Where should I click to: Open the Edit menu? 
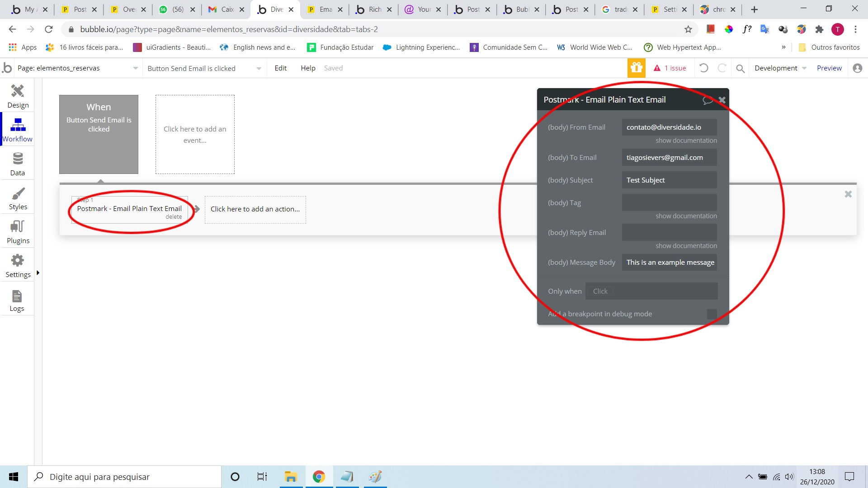[280, 68]
